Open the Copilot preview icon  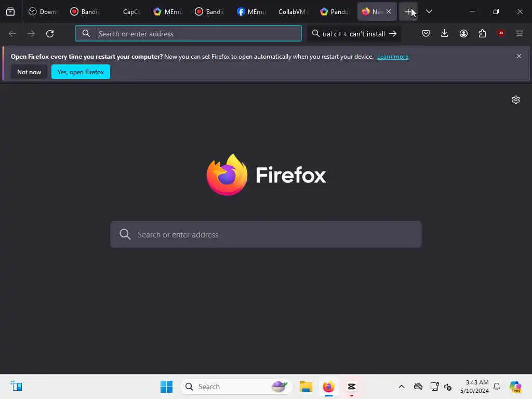[x=515, y=387]
